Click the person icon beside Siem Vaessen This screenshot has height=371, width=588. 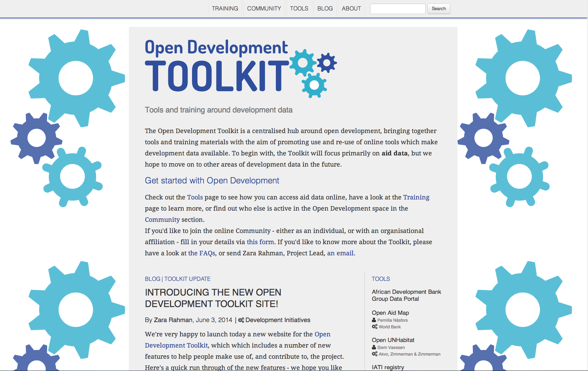click(x=374, y=347)
